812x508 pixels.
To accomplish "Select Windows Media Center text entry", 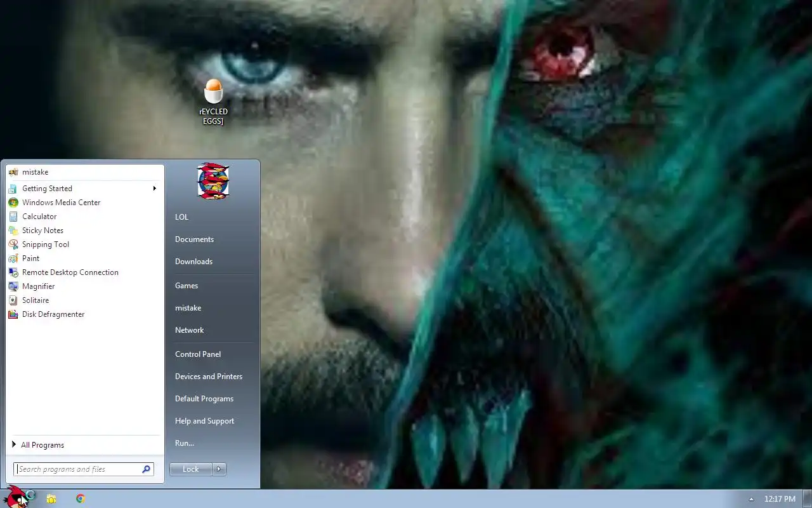I will (x=61, y=203).
